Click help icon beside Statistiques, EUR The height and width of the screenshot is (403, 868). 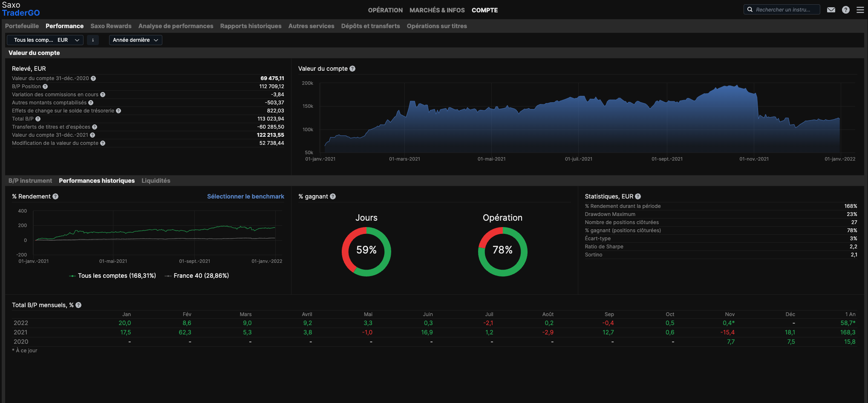[x=638, y=196]
